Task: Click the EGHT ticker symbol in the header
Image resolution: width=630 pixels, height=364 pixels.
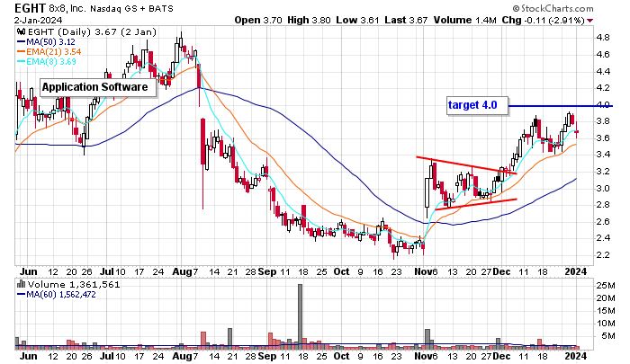Action: tap(30, 8)
